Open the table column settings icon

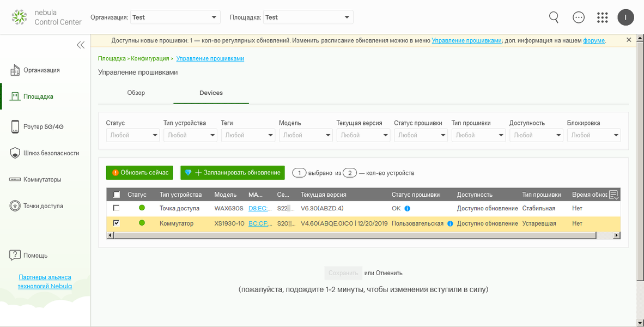613,195
